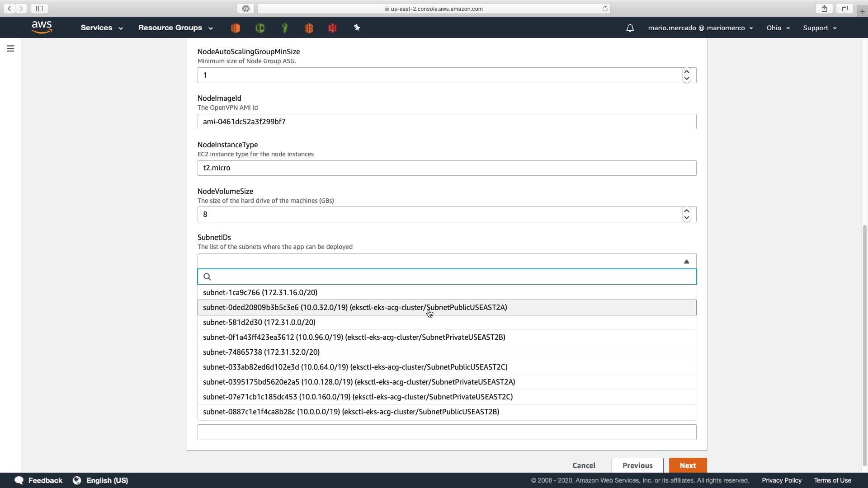
Task: Click the AWS logo home icon
Action: pyautogui.click(x=42, y=28)
